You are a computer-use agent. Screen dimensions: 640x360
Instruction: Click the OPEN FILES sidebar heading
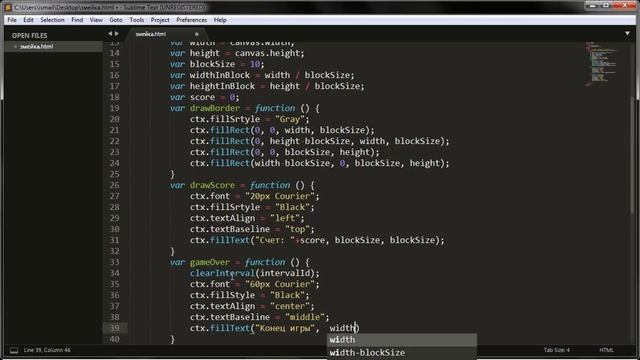[x=29, y=36]
